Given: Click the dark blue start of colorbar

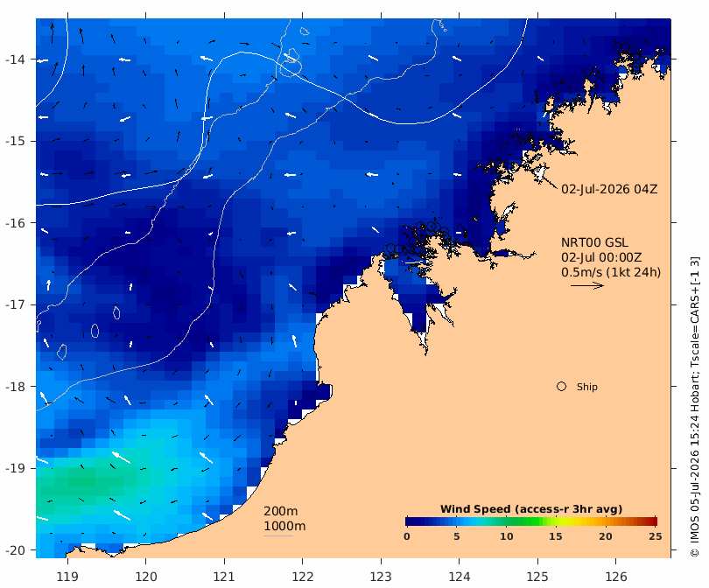Looking at the screenshot, I should [411, 521].
